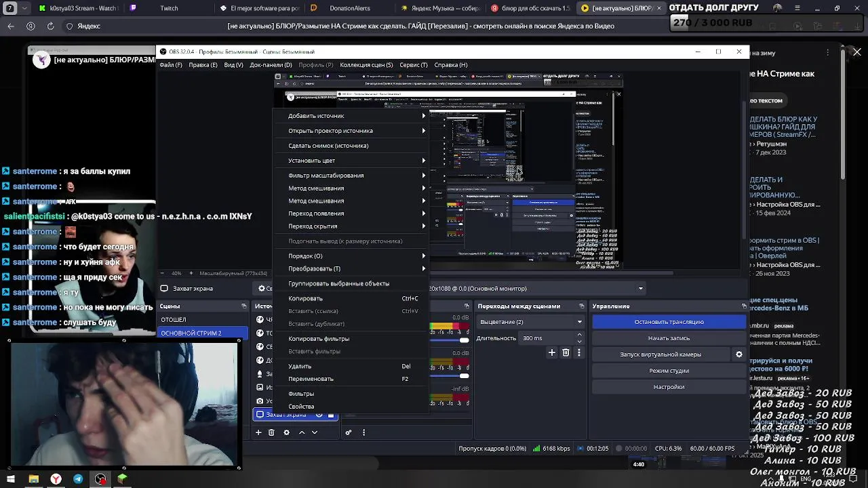Open advanced audio properties gears icon
Image resolution: width=868 pixels, height=488 pixels.
click(x=349, y=432)
